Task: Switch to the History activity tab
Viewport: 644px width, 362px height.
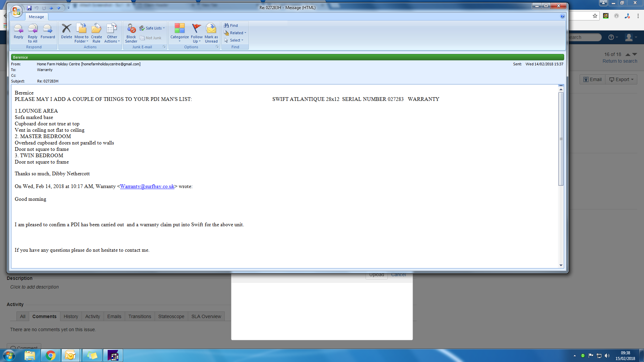Action: click(71, 316)
